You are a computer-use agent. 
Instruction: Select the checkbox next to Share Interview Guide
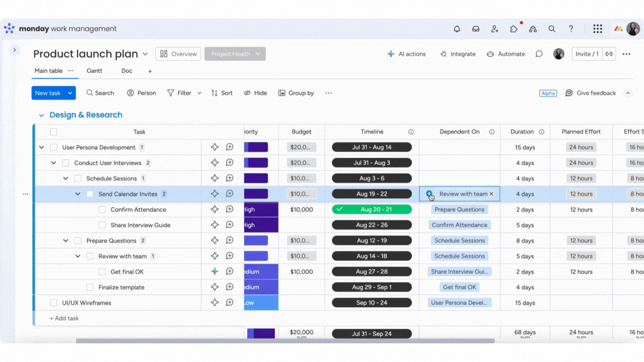[x=101, y=225]
